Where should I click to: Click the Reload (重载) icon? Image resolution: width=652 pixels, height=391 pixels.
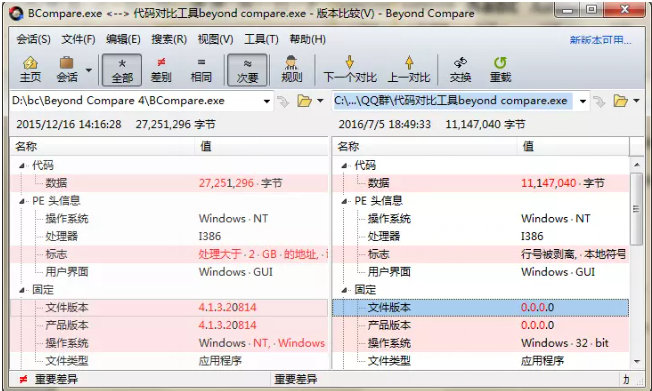tap(500, 69)
